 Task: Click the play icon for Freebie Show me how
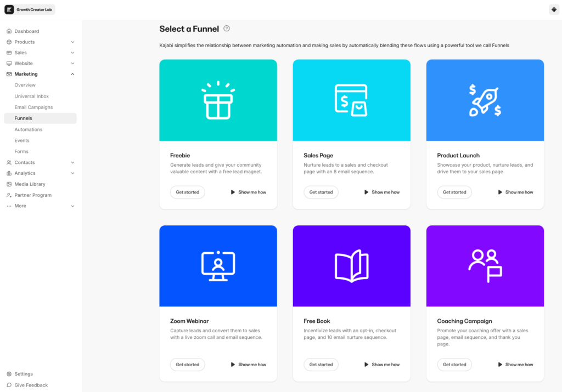pos(233,192)
